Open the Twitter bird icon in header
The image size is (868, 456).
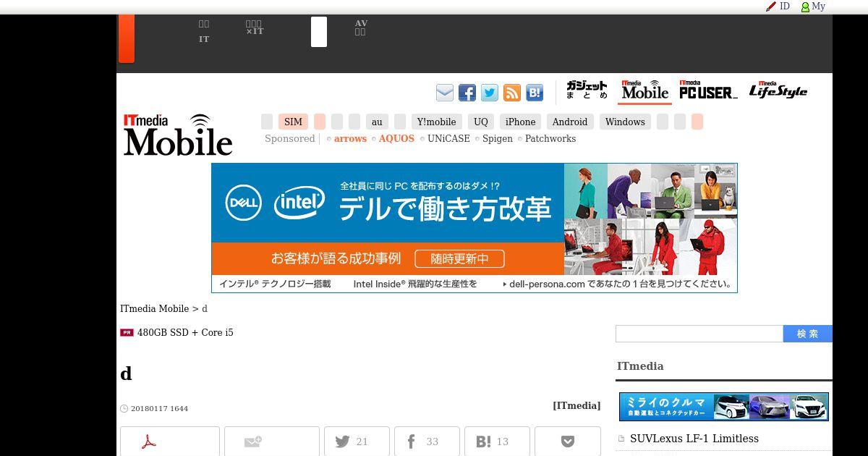(490, 93)
